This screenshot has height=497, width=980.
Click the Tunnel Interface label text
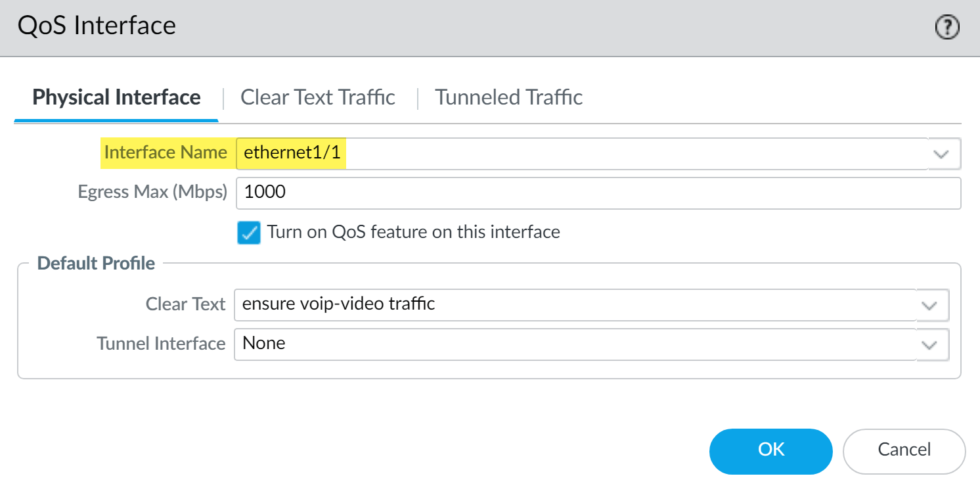click(x=161, y=343)
